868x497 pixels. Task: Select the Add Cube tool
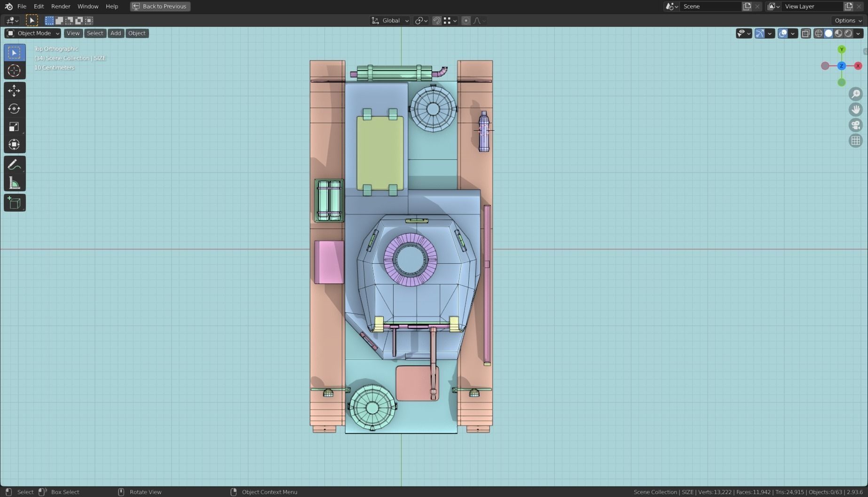tap(15, 203)
